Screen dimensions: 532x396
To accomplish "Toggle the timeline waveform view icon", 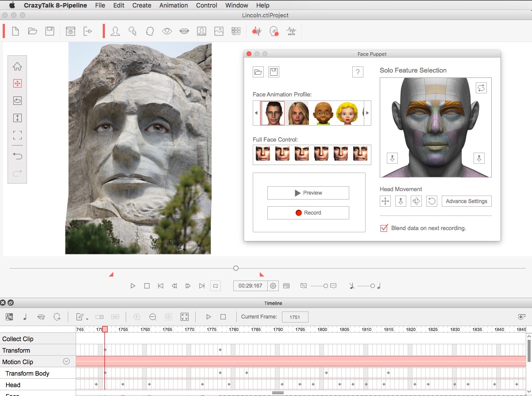I will pos(9,317).
